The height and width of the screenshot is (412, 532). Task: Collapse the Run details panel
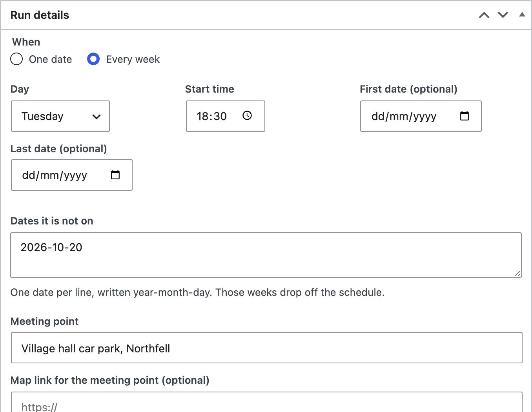pyautogui.click(x=522, y=15)
